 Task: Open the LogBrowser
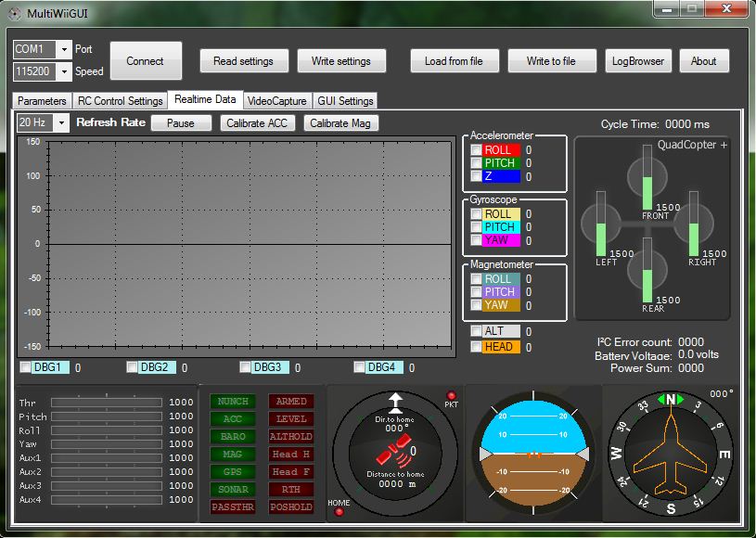(x=638, y=60)
